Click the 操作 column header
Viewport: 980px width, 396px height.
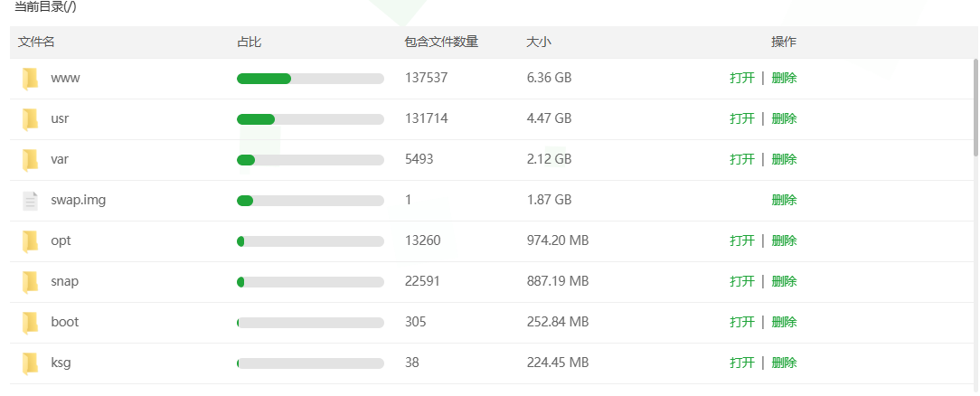coord(784,42)
